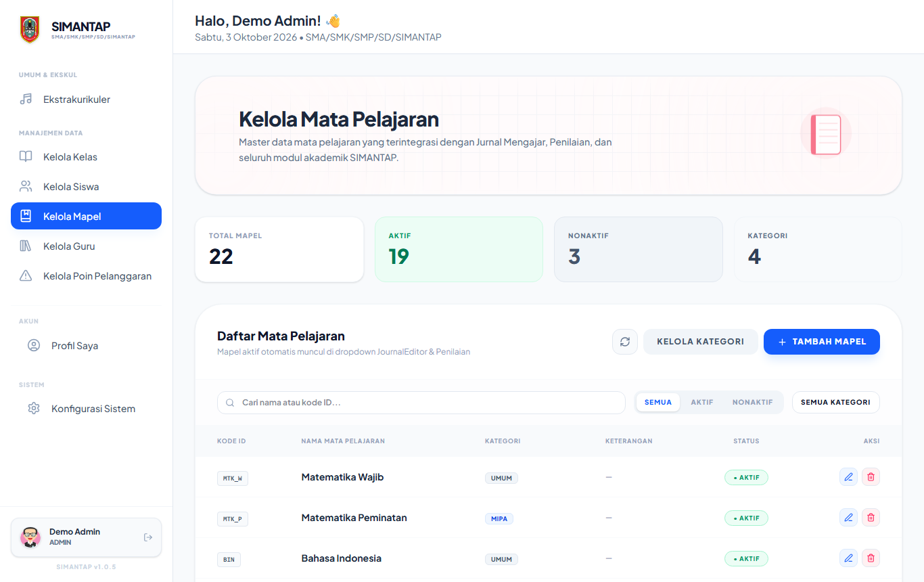Go to the Kelola Siswa page
924x582 pixels.
click(86, 187)
